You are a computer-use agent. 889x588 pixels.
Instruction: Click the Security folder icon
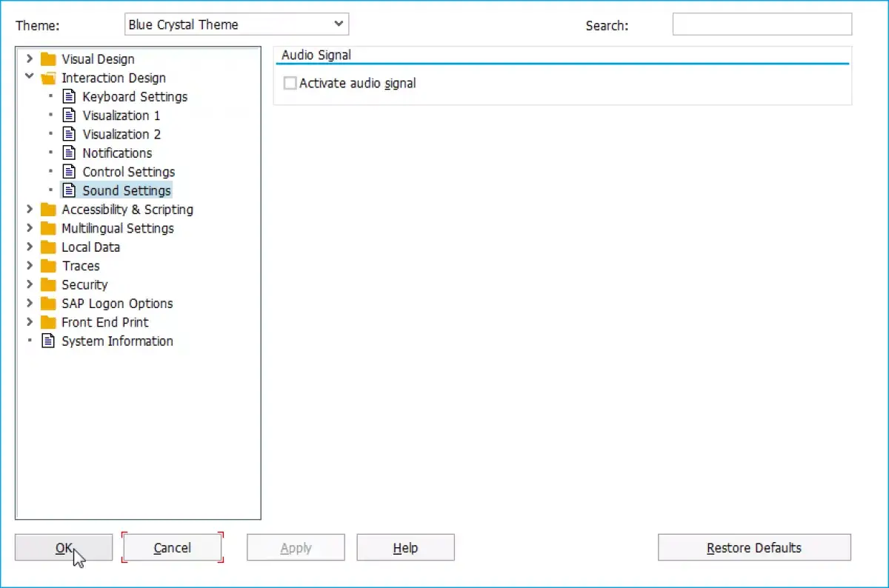pyautogui.click(x=48, y=284)
